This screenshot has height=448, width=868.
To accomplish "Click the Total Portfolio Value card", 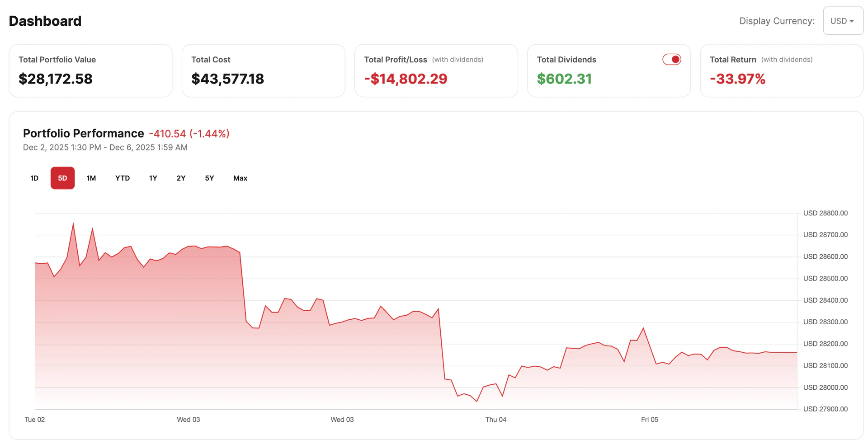I will pyautogui.click(x=90, y=70).
